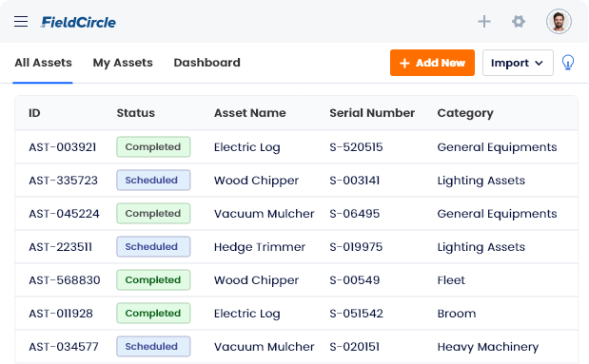Click Completed badge for AST-011928
589x364 pixels.
[x=153, y=313]
